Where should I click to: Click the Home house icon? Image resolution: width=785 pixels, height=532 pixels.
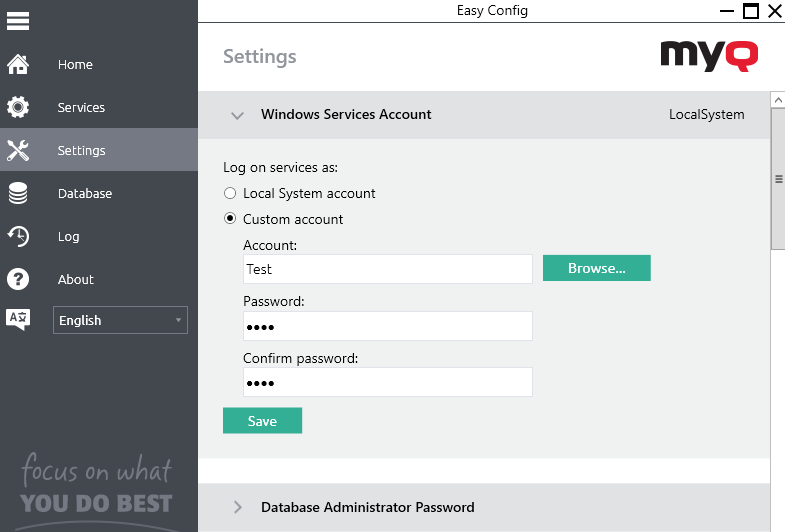18,65
